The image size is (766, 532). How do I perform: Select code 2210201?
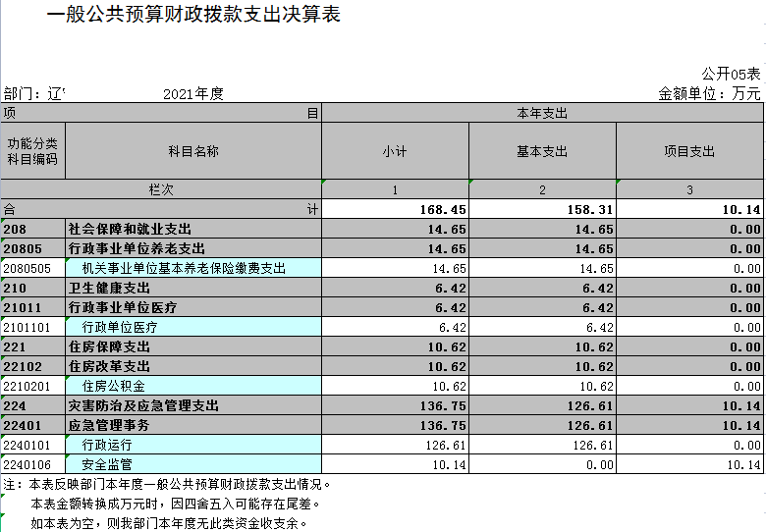pos(32,386)
